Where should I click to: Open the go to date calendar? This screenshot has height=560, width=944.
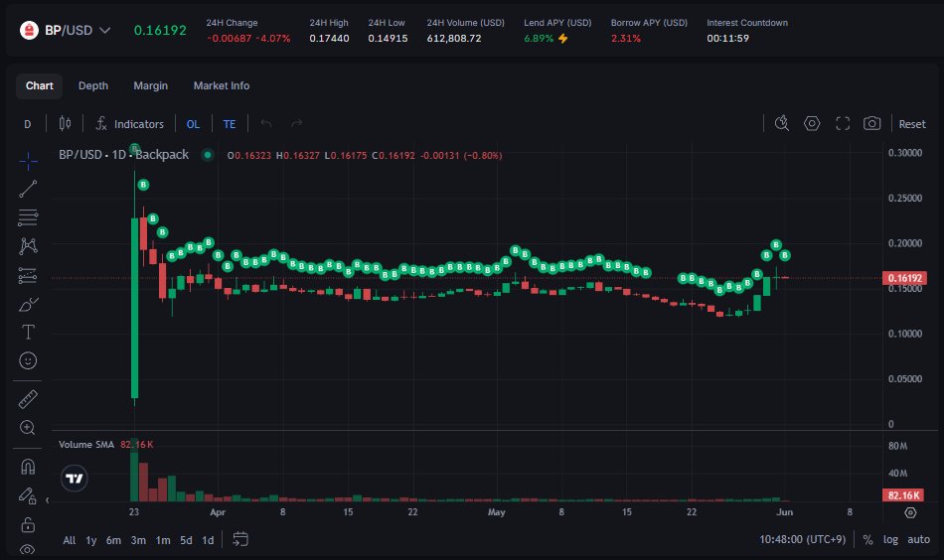(240, 539)
